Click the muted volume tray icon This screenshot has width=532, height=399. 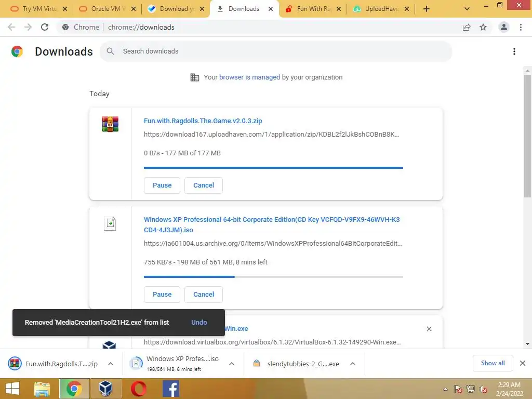coord(484,389)
